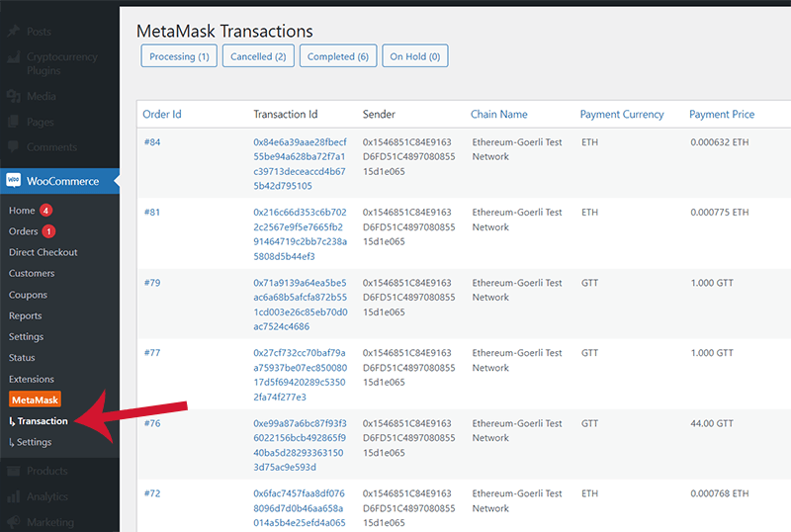
Task: Open order #77
Action: [x=152, y=352]
